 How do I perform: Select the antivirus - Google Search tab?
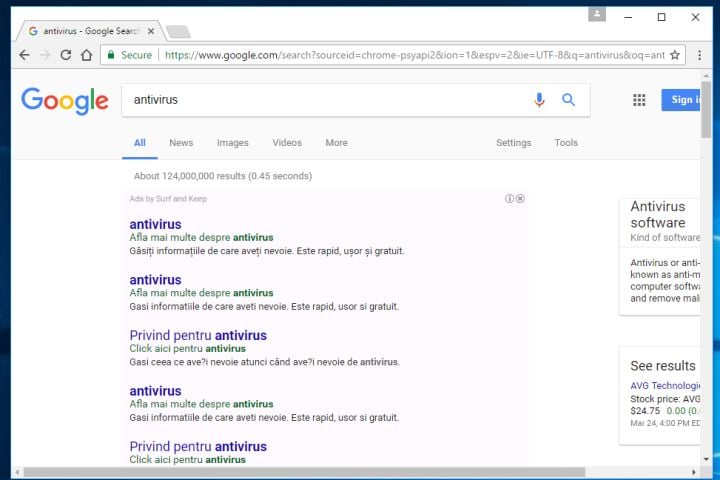click(90, 31)
